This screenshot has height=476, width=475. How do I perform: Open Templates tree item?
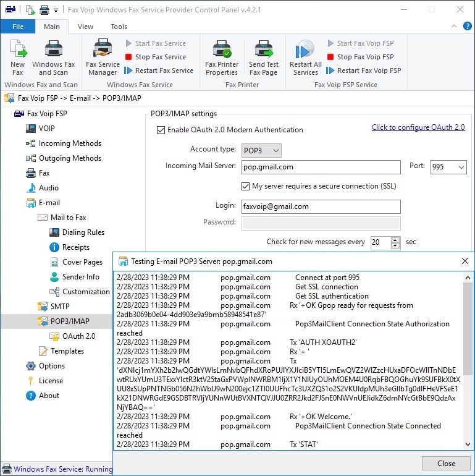tap(61, 351)
